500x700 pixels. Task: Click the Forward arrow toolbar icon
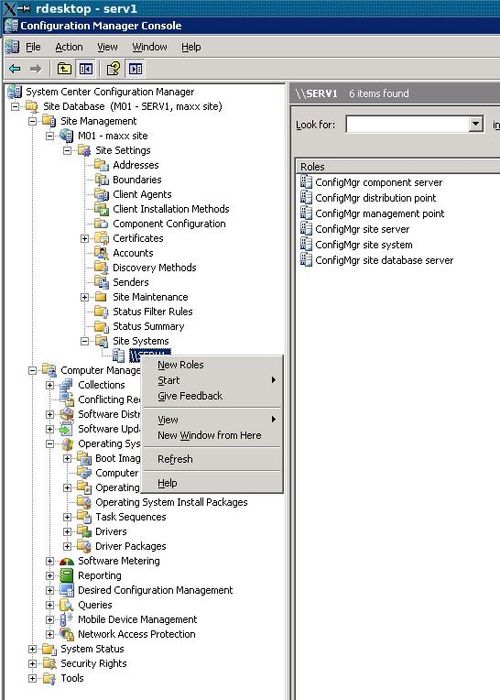click(35, 68)
